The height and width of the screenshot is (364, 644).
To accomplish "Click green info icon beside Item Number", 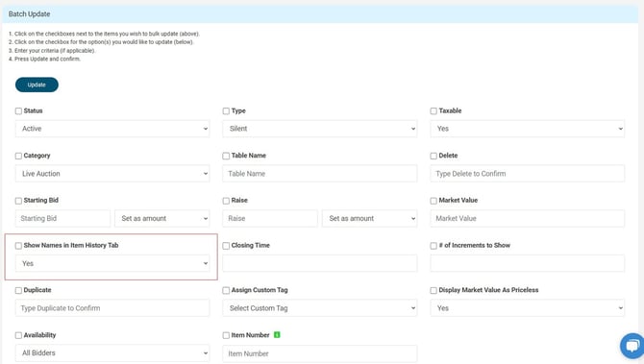I will [x=277, y=335].
